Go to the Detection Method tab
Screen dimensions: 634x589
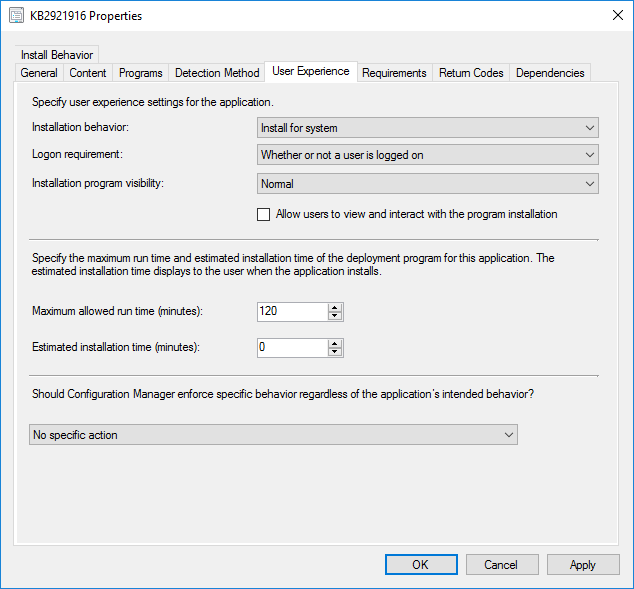(x=217, y=73)
